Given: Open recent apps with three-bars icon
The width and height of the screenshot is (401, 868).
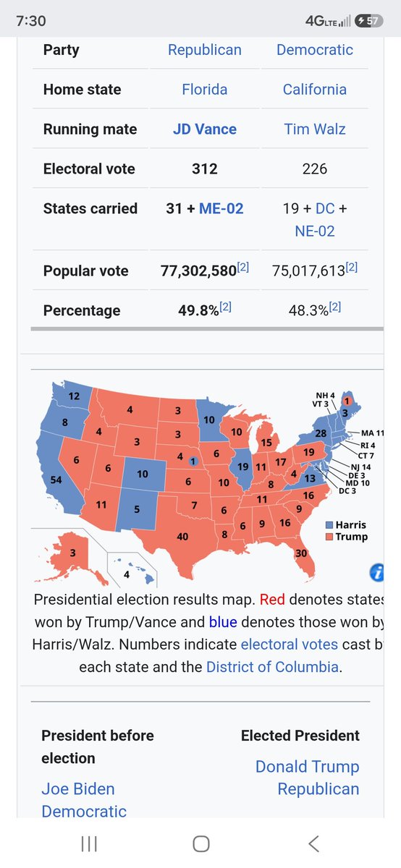Looking at the screenshot, I should [90, 843].
